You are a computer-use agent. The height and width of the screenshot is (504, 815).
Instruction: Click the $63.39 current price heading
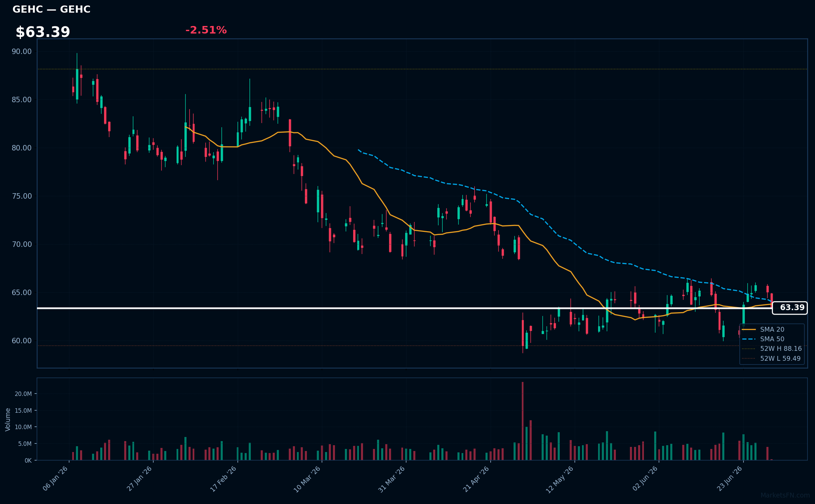tap(43, 32)
